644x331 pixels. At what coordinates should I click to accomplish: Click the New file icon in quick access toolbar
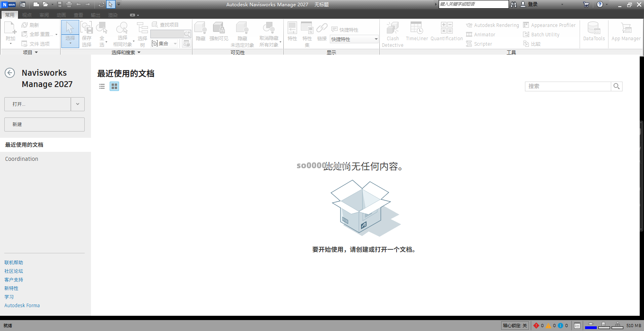[x=36, y=4]
